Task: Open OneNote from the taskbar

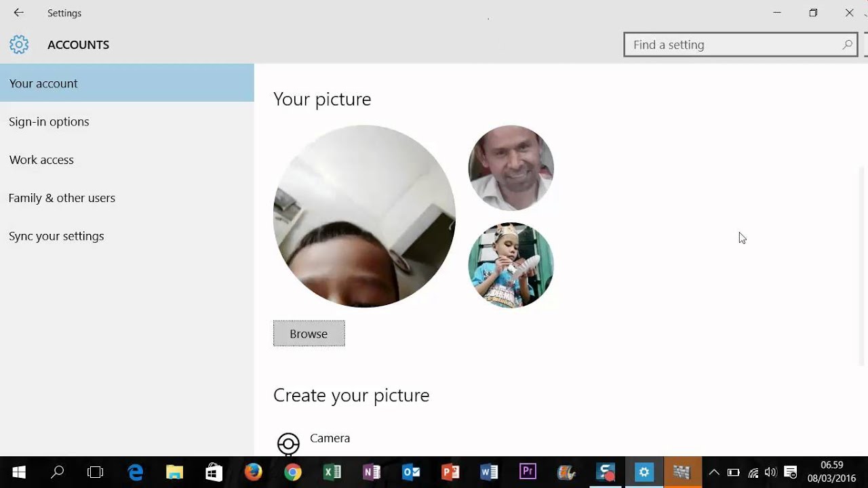Action: click(x=372, y=472)
